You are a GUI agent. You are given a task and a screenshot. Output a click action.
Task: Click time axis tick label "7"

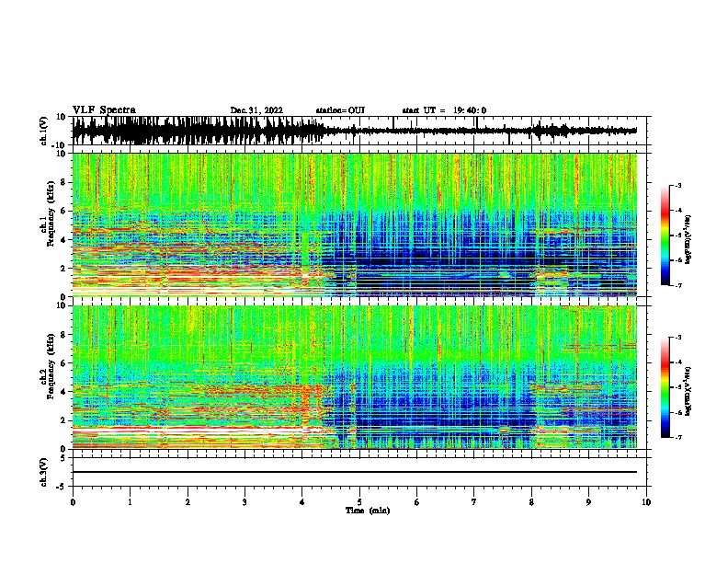(x=474, y=502)
